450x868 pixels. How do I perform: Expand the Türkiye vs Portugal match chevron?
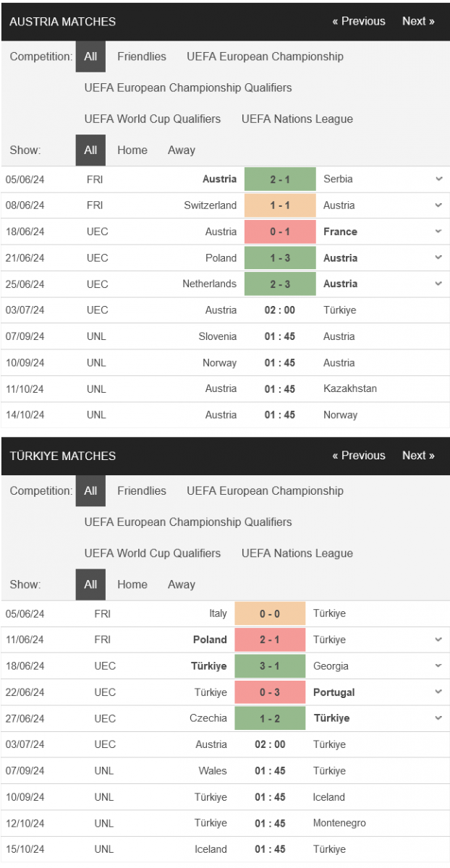pyautogui.click(x=438, y=692)
